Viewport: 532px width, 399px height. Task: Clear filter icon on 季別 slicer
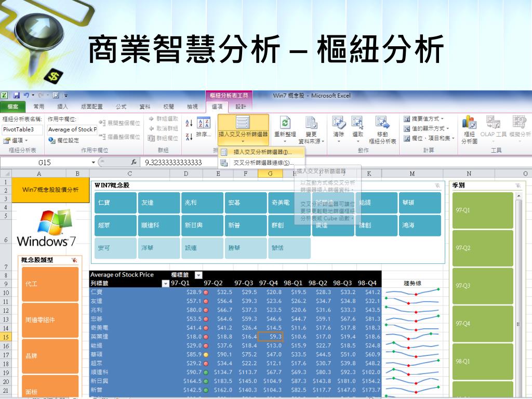coord(518,185)
